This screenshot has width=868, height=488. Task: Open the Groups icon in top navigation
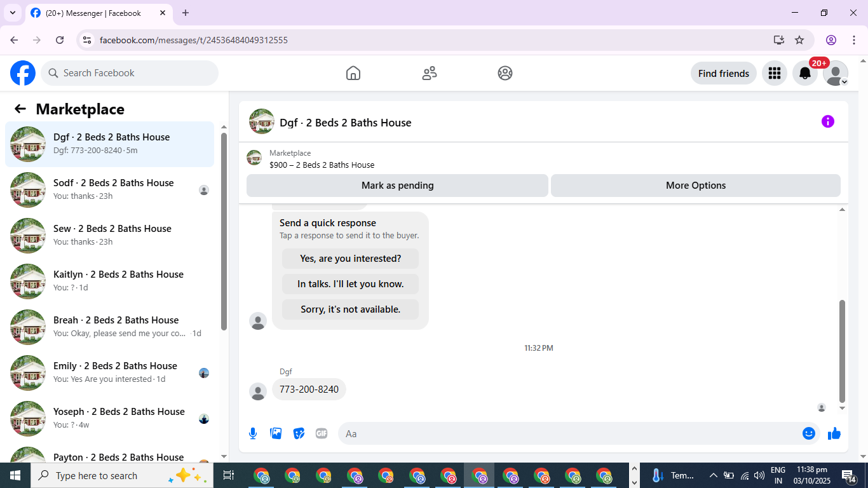click(x=505, y=73)
